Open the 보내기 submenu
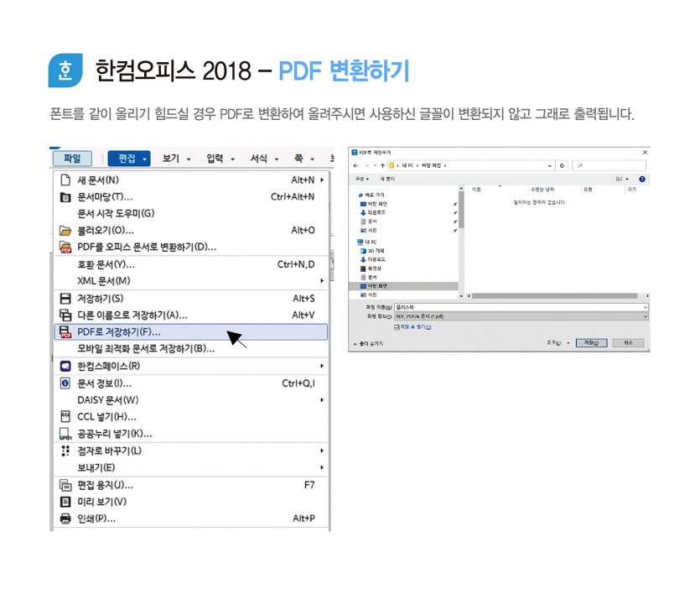This screenshot has width=700, height=594. click(191, 467)
